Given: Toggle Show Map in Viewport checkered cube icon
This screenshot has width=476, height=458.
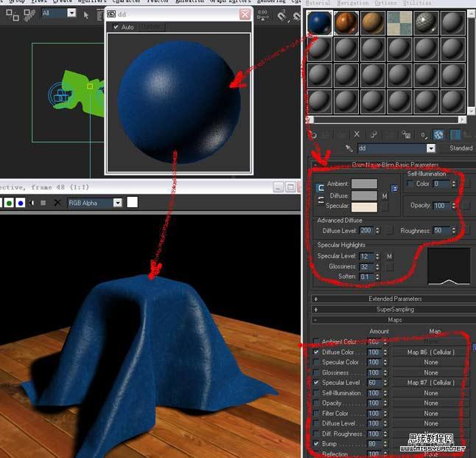Looking at the screenshot, I should pyautogui.click(x=438, y=135).
